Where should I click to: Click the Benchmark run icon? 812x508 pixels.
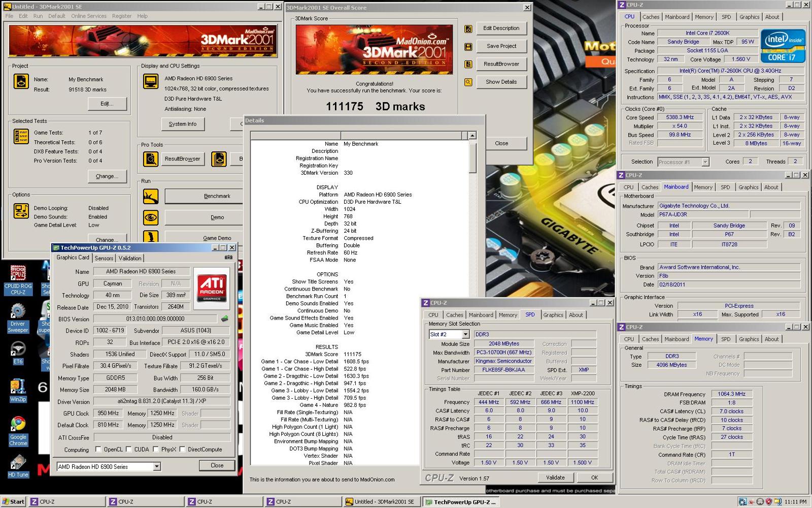[151, 196]
